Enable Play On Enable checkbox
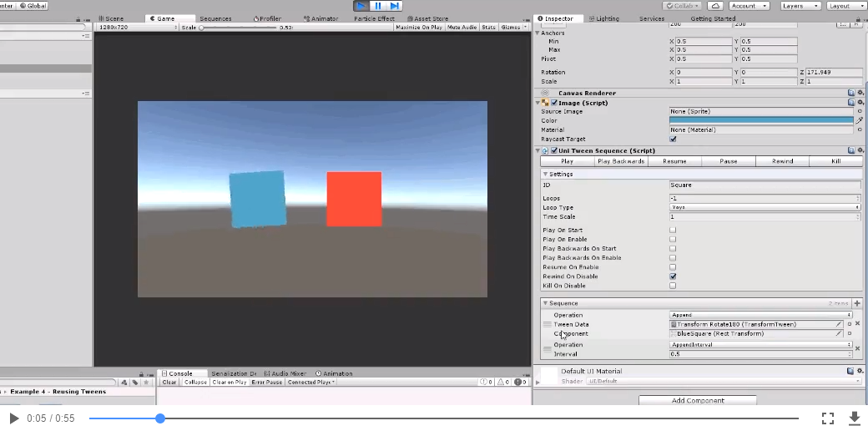 click(673, 240)
